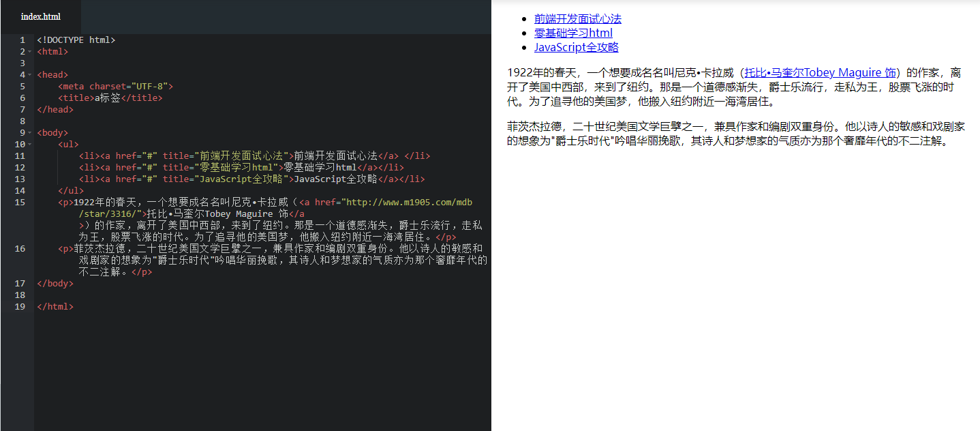Collapse the html element using line 2 fold arrow
Screen dimensions: 980x431
[x=30, y=51]
